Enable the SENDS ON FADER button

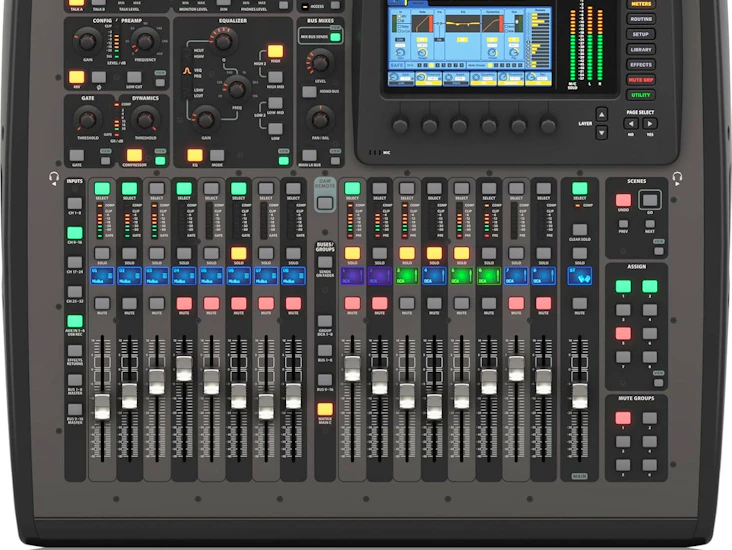tap(325, 262)
